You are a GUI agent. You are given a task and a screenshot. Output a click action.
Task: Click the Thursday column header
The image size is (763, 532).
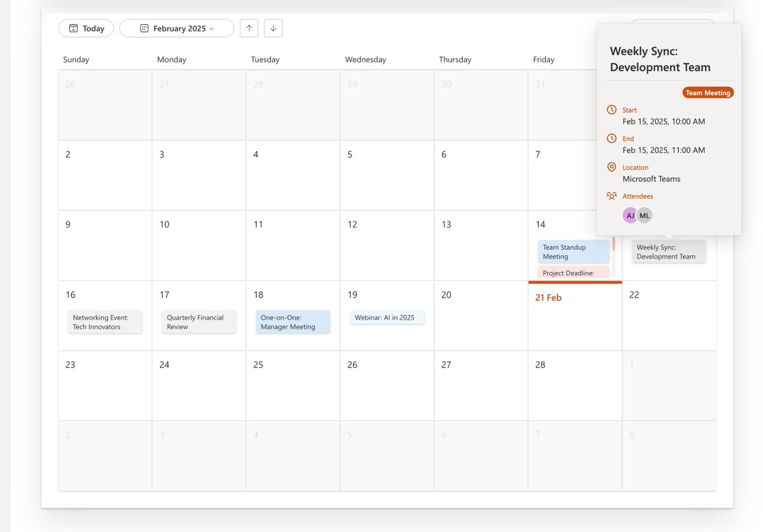[455, 59]
